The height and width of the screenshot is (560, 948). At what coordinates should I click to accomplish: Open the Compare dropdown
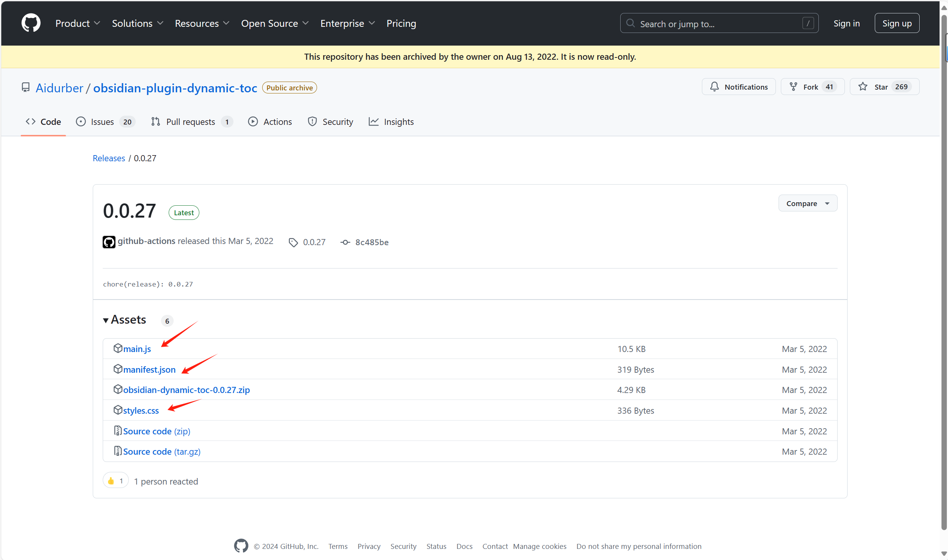(807, 203)
